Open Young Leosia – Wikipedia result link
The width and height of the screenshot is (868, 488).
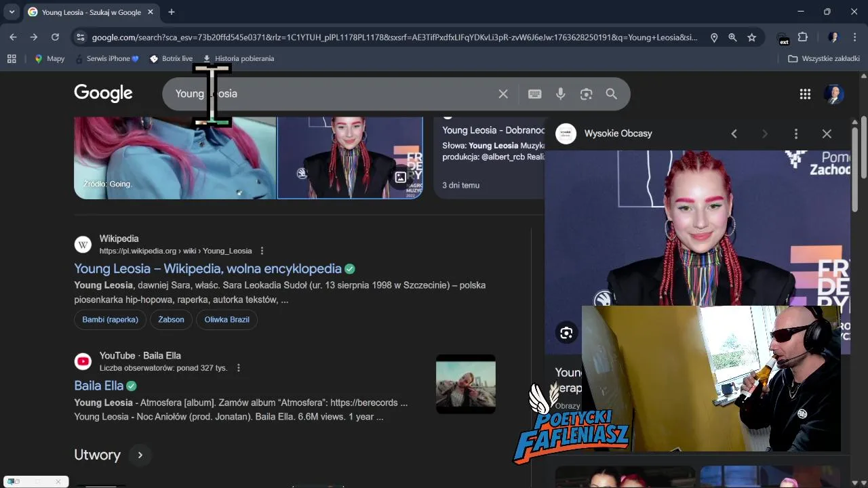[x=208, y=268]
